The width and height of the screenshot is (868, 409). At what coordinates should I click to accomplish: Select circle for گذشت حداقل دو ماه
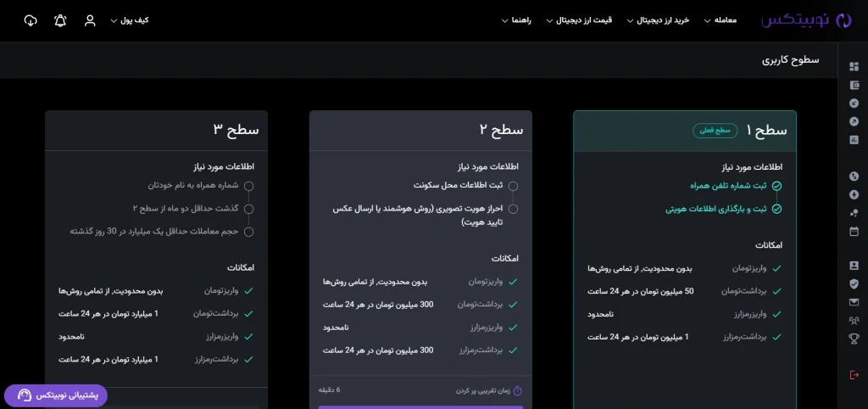pyautogui.click(x=248, y=209)
